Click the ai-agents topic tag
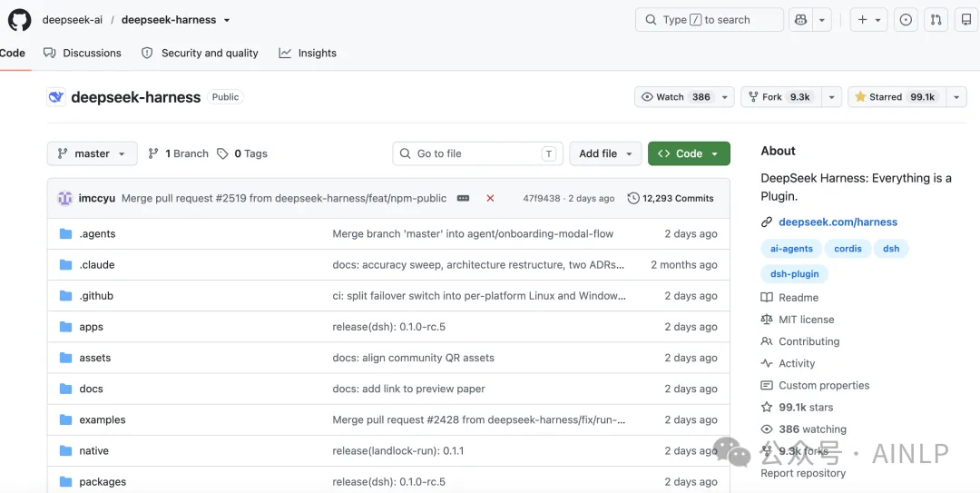This screenshot has width=980, height=493. tap(792, 249)
